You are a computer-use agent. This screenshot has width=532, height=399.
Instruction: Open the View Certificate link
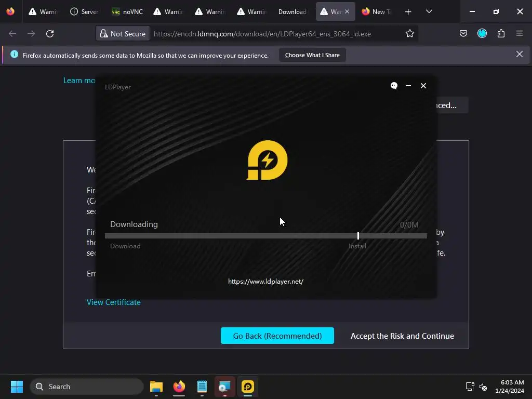(x=114, y=302)
